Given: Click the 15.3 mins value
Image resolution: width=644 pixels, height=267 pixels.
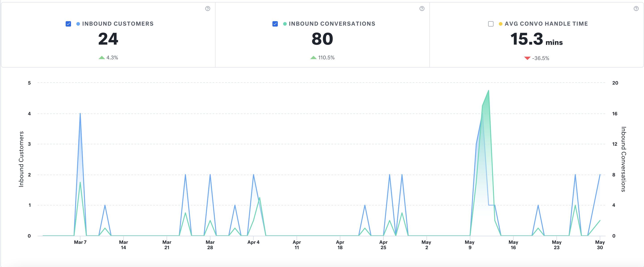Looking at the screenshot, I should pos(537,39).
